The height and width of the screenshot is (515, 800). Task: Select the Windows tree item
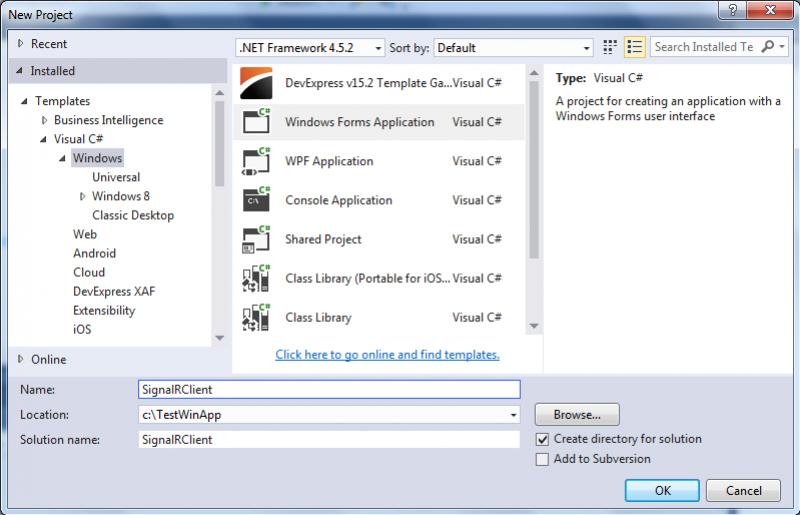click(x=97, y=158)
